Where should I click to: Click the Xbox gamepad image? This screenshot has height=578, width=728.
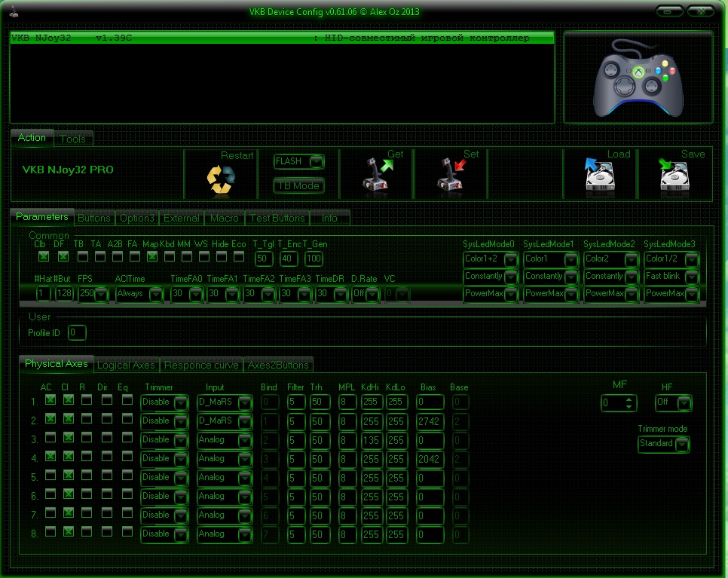(x=638, y=78)
